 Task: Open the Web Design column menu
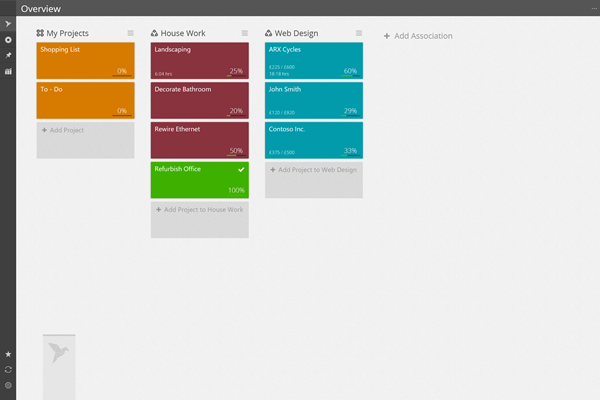point(358,33)
